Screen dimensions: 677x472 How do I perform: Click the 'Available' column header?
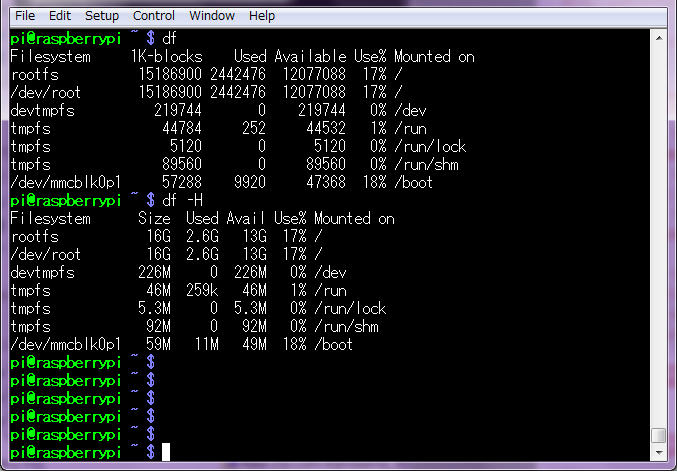pyautogui.click(x=310, y=57)
